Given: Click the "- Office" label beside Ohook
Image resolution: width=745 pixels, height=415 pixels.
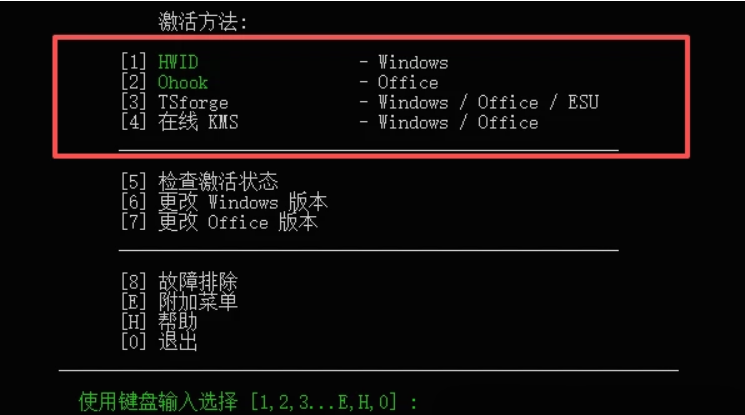Looking at the screenshot, I should point(399,83).
